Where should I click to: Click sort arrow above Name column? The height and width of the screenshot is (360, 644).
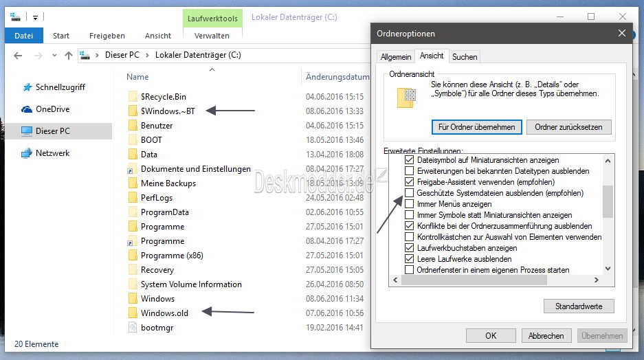(x=212, y=70)
